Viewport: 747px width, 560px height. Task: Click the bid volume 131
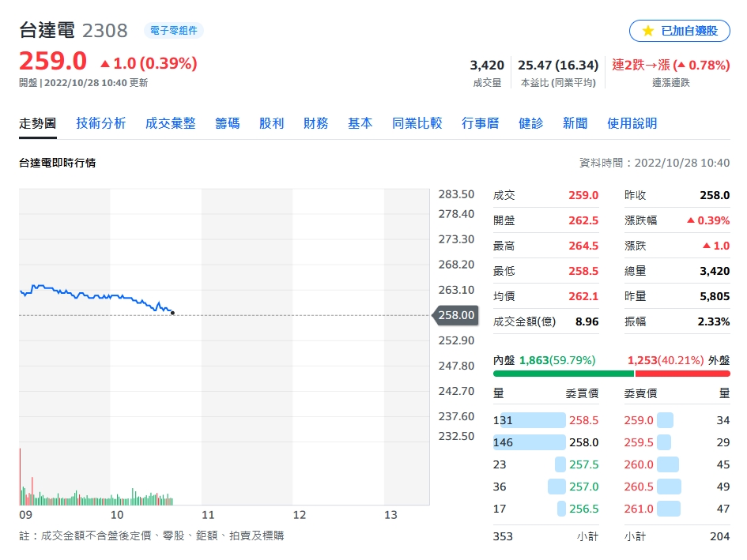click(503, 420)
